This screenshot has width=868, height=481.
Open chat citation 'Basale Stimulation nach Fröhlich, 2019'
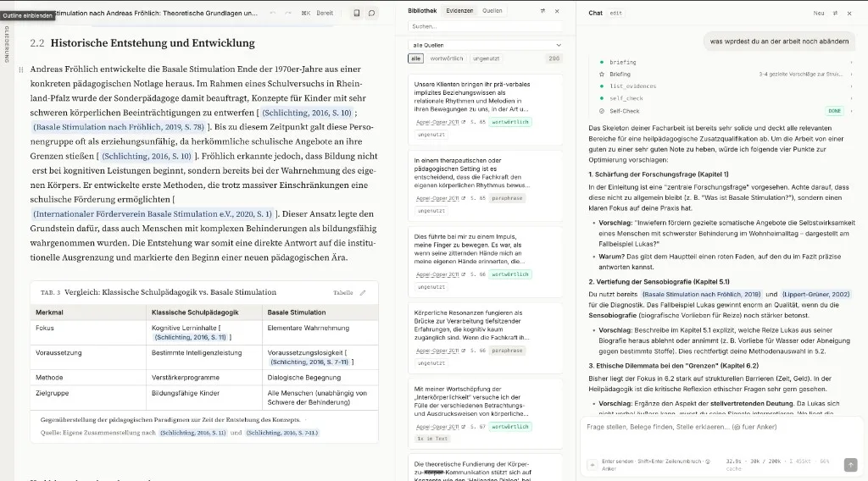coord(701,294)
